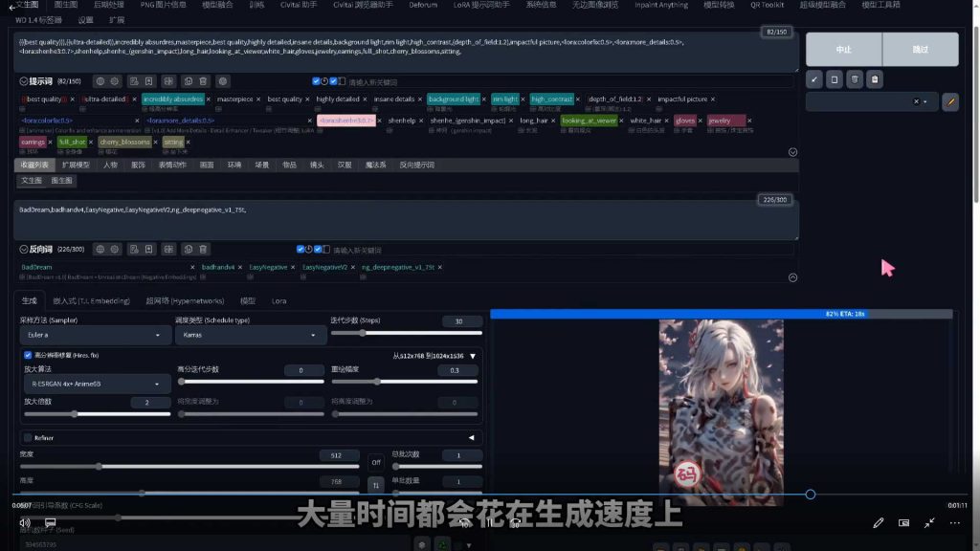Screen dimensions: 980x551
Task: Remove the masterpiece prompt tag with its X
Action: 258,99
